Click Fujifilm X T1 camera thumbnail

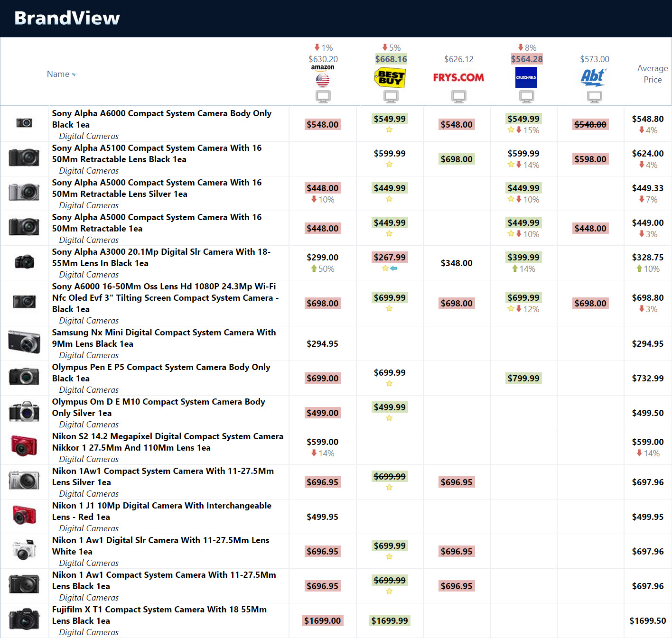pos(24,619)
